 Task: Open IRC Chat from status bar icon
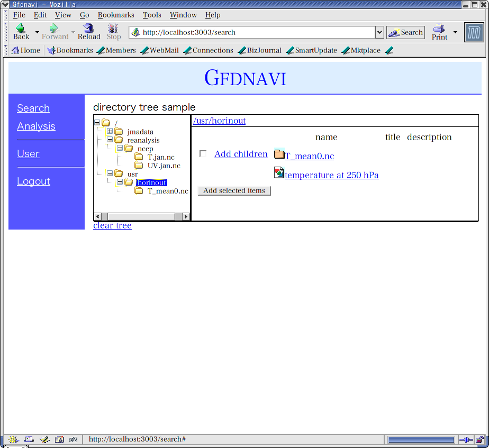pyautogui.click(x=73, y=440)
